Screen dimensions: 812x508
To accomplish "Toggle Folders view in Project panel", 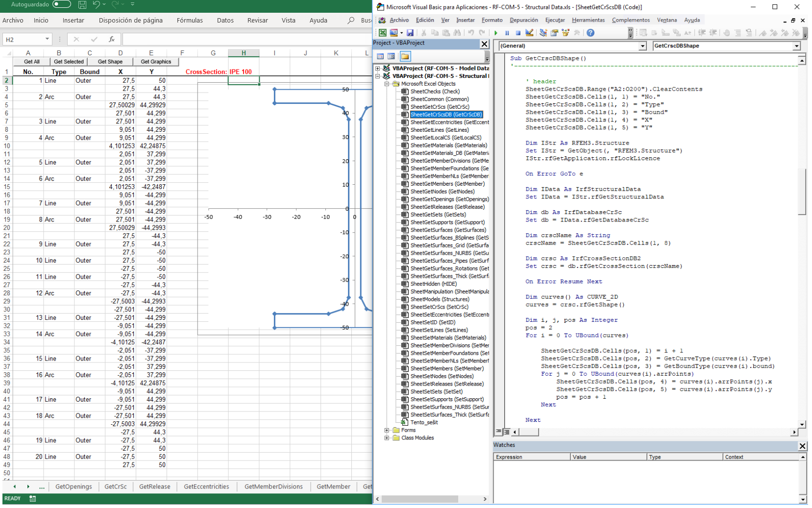I will 405,56.
